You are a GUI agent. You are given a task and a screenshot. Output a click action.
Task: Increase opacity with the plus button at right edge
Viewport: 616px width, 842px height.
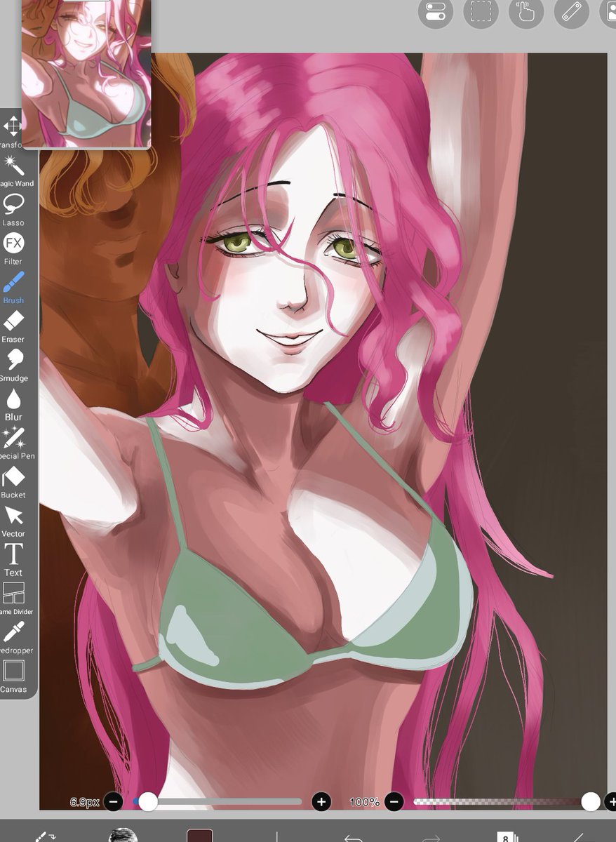click(x=610, y=801)
